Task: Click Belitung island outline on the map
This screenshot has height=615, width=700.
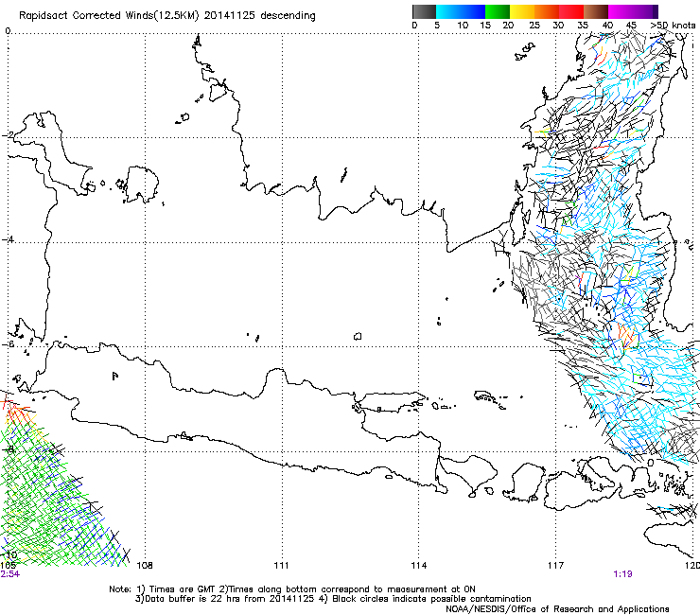Action: (142, 184)
